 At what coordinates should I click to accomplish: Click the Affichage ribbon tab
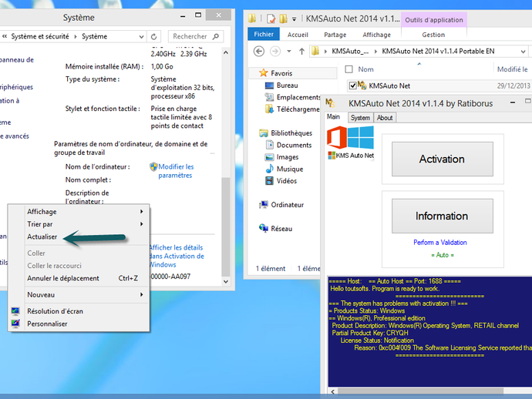[376, 35]
